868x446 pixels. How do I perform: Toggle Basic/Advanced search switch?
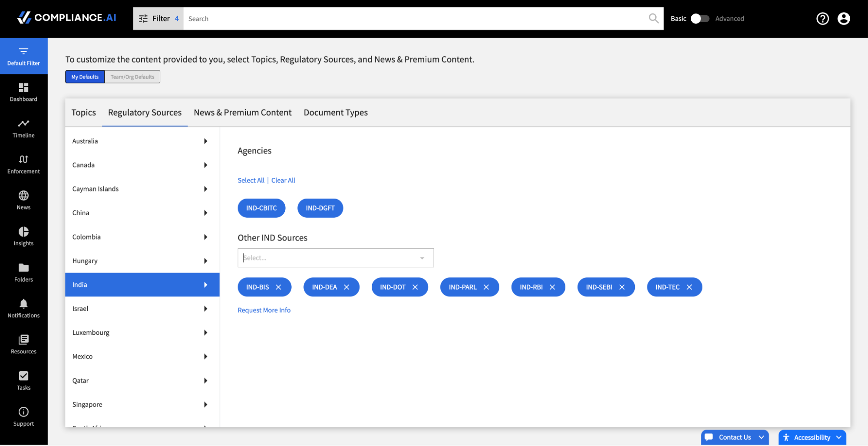pos(700,19)
